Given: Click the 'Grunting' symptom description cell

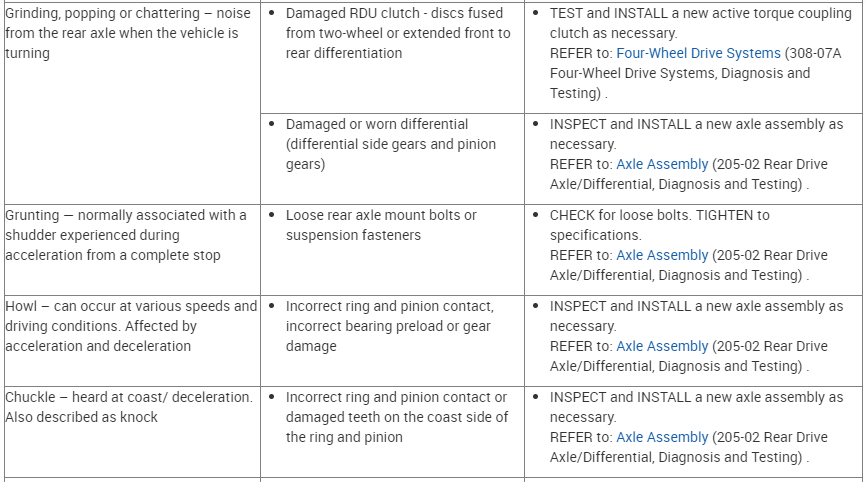Looking at the screenshot, I should click(126, 235).
